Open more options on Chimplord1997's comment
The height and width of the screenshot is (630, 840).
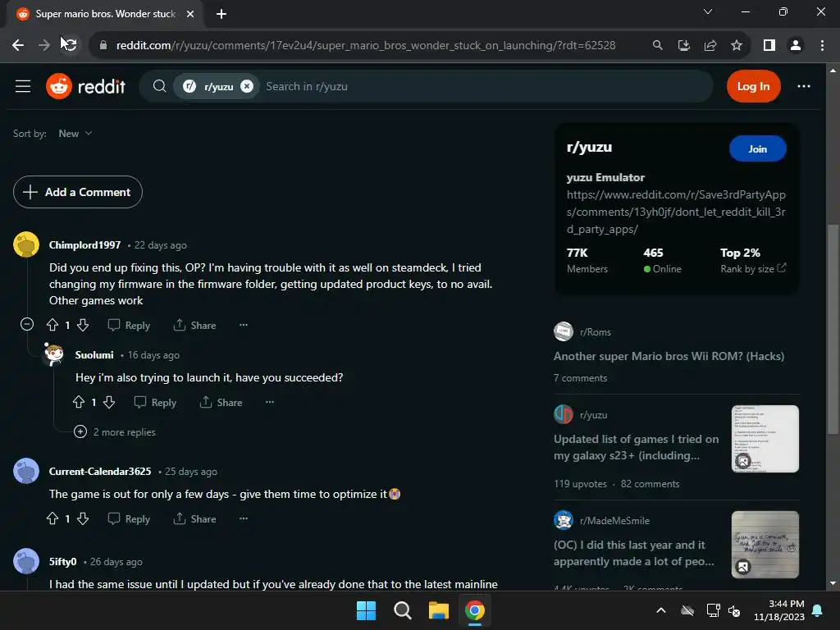click(x=243, y=325)
